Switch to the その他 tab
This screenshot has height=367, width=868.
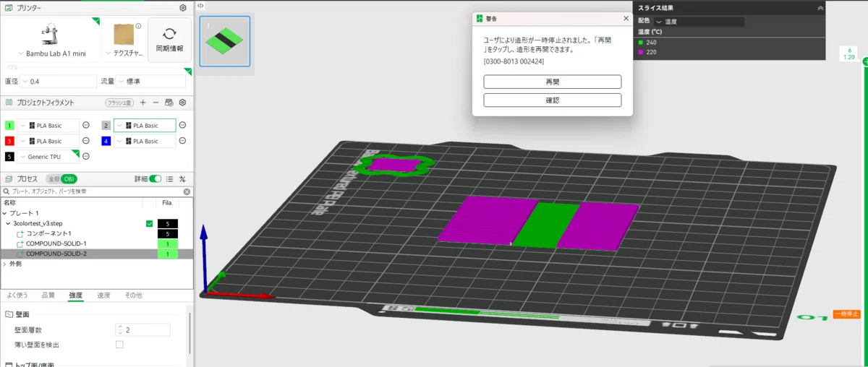coord(133,295)
